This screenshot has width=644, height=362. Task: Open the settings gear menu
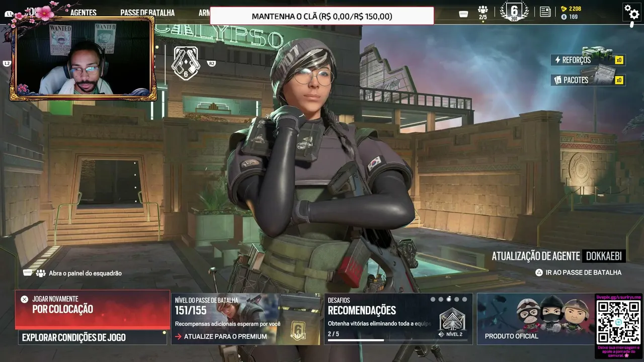pyautogui.click(x=631, y=11)
